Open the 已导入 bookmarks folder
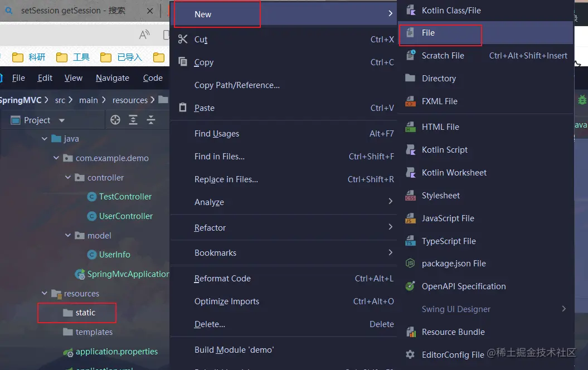Viewport: 588px width, 370px height. [x=121, y=57]
